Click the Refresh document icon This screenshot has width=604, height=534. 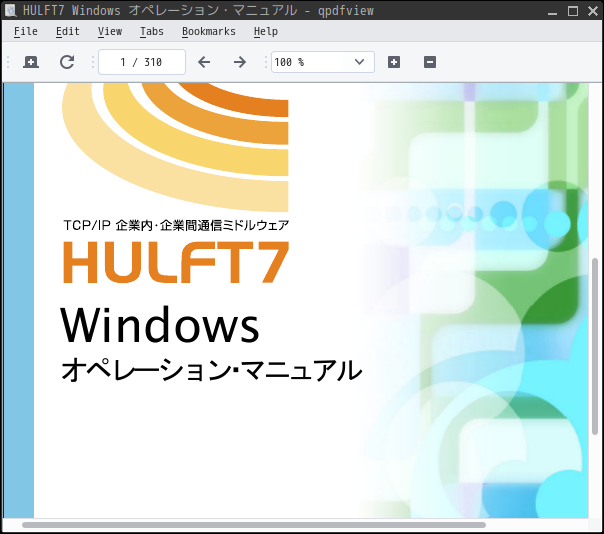67,62
